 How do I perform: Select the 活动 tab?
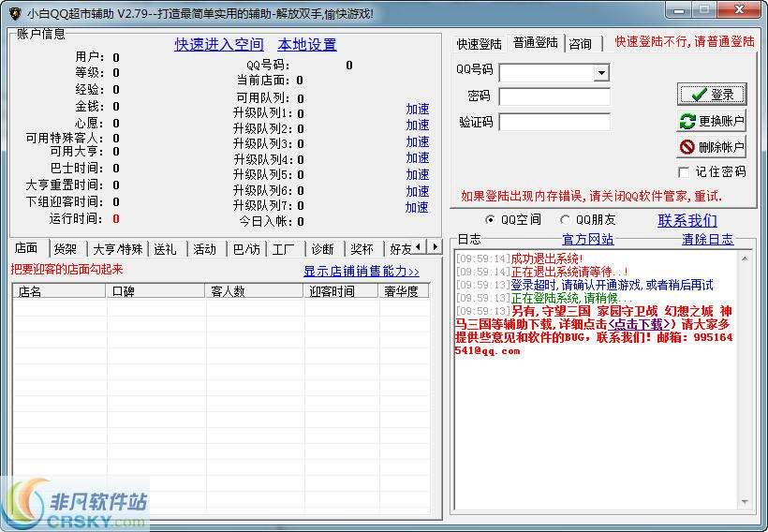205,249
